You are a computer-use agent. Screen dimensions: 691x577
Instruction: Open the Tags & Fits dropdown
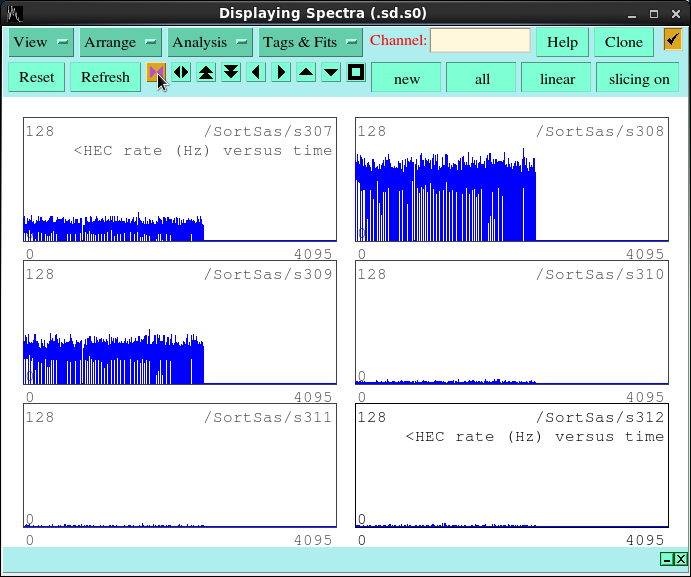click(x=310, y=42)
